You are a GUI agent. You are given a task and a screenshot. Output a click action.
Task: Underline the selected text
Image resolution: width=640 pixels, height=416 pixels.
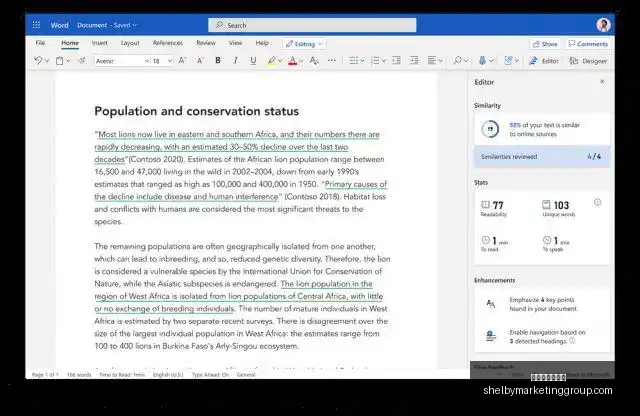253,60
